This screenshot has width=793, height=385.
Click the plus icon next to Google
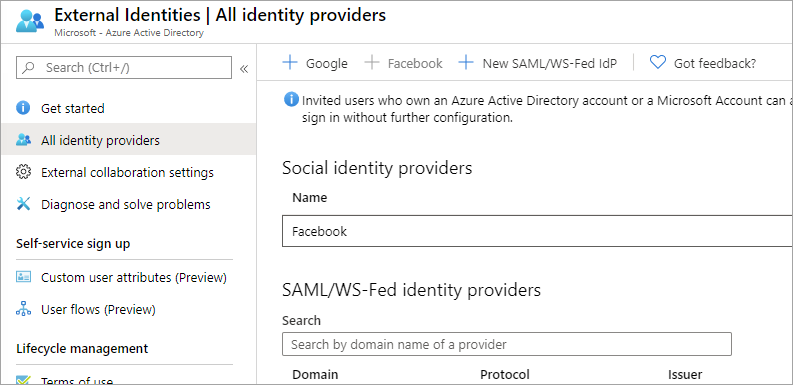(x=290, y=63)
